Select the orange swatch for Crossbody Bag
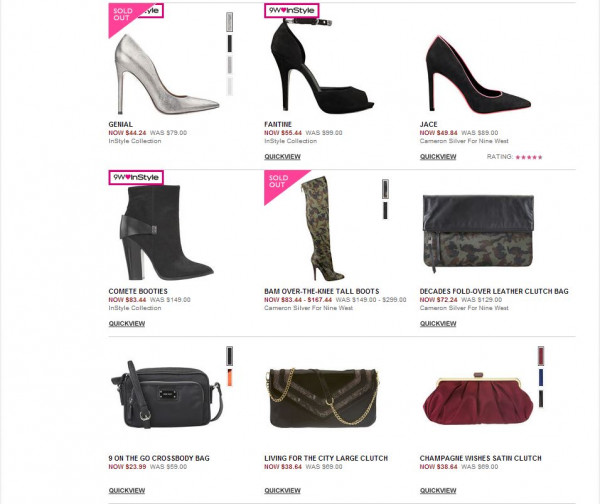The width and height of the screenshot is (600, 504). (x=230, y=377)
